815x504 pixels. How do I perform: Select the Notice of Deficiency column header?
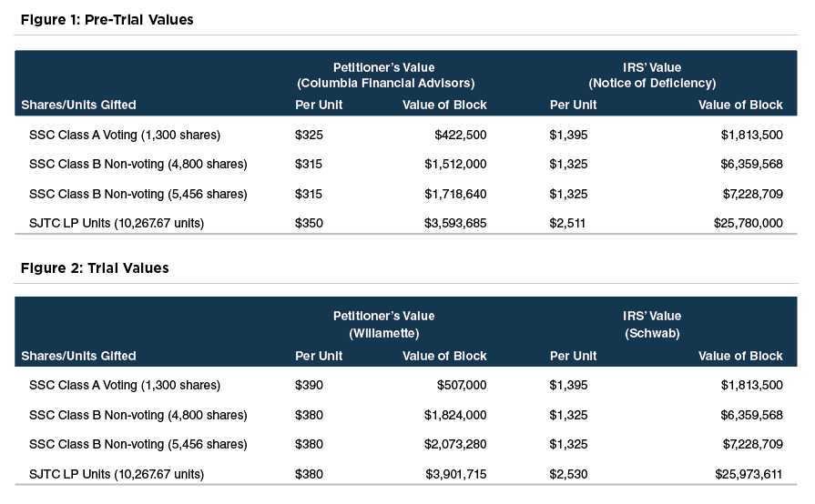(652, 83)
